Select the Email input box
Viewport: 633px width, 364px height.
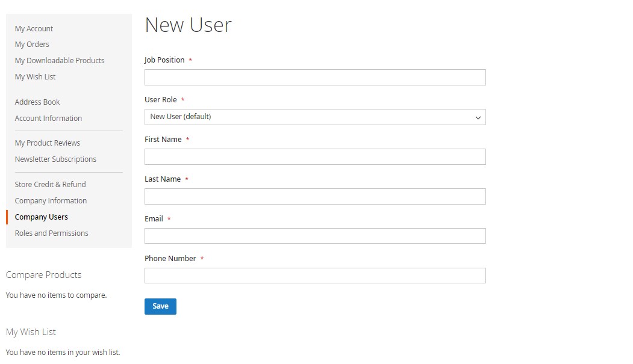pyautogui.click(x=314, y=236)
